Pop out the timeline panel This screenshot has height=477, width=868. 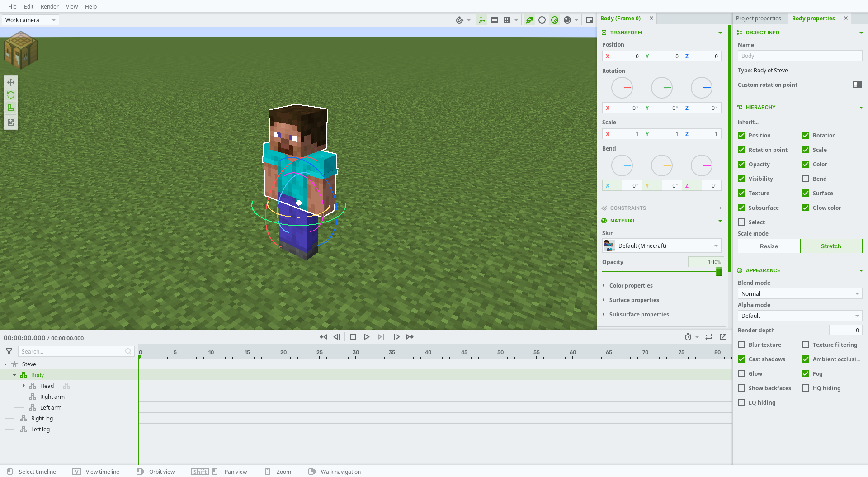point(723,337)
